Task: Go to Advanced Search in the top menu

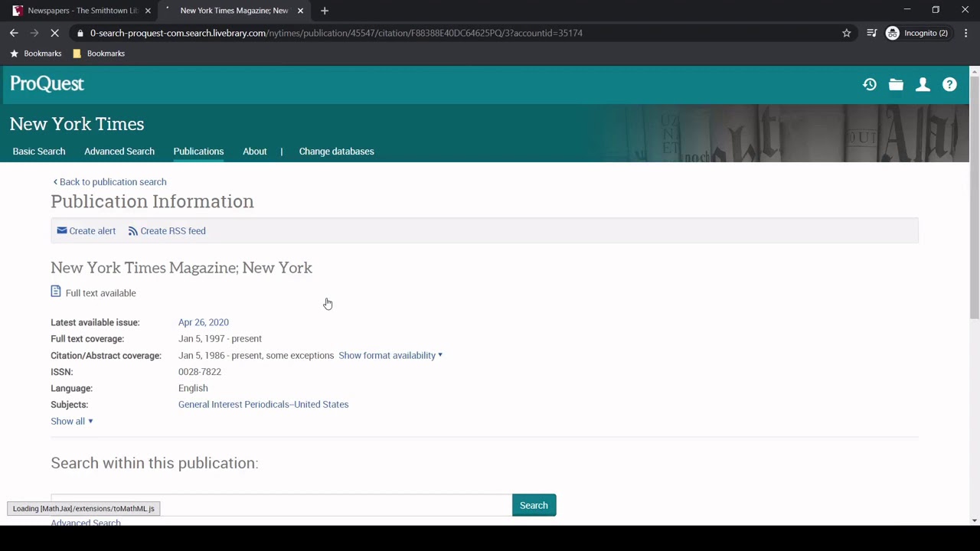Action: (119, 152)
